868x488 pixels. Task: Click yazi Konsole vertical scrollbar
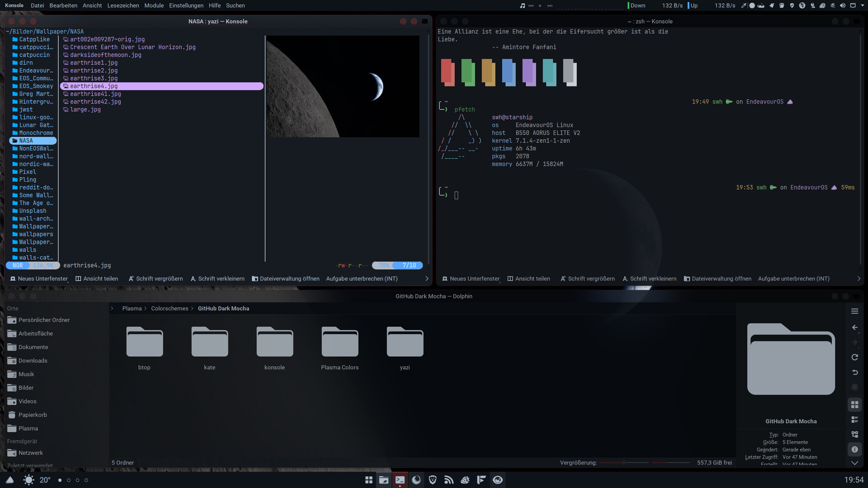428,149
